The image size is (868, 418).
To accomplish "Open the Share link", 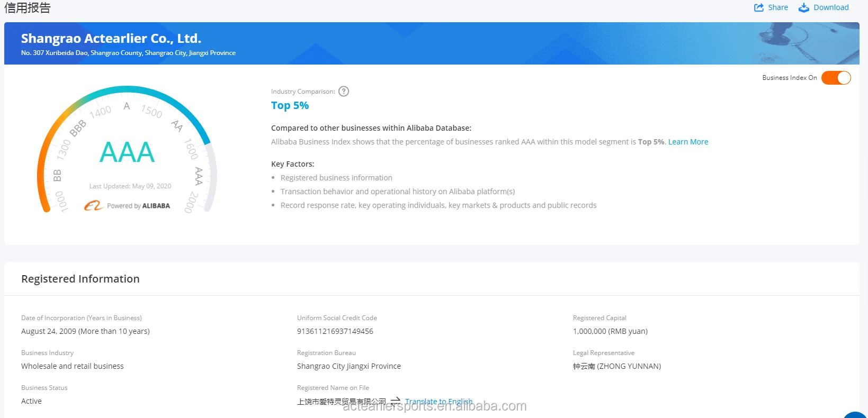I will click(778, 7).
